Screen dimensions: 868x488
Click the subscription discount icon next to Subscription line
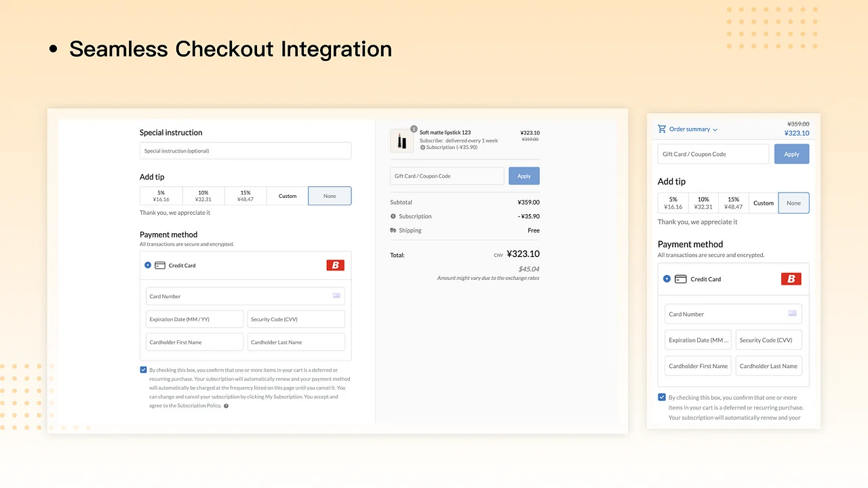click(x=393, y=216)
